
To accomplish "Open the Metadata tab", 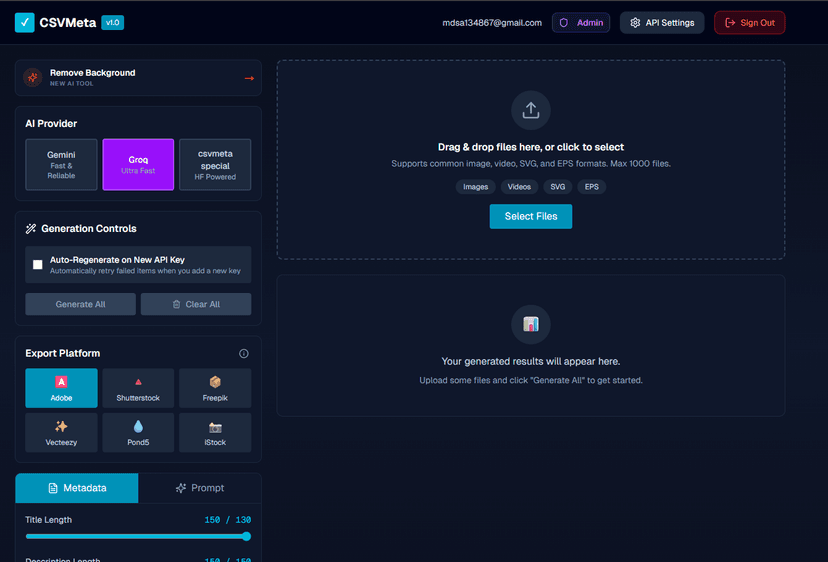I will (x=77, y=488).
